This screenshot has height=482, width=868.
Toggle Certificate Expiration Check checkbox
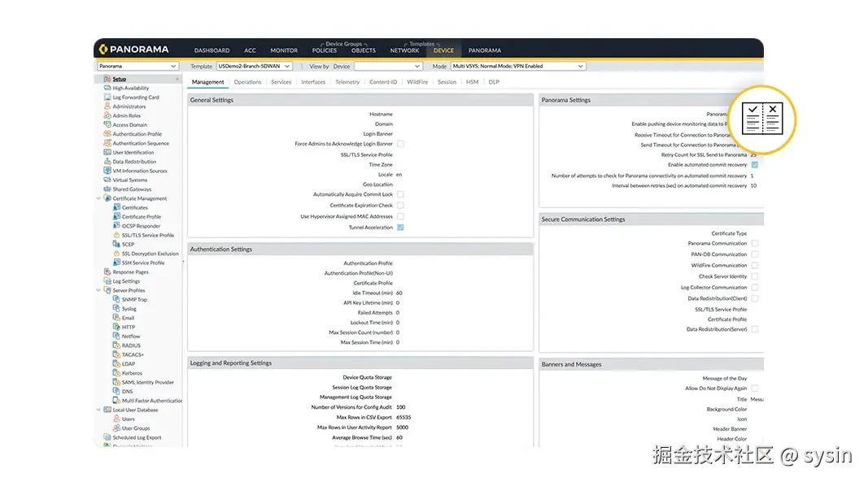(400, 206)
